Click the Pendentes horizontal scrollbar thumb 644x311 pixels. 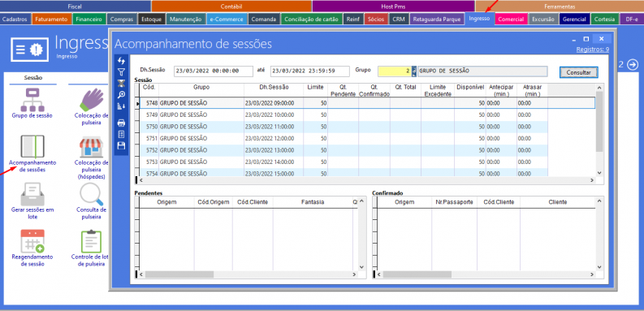pos(179,274)
